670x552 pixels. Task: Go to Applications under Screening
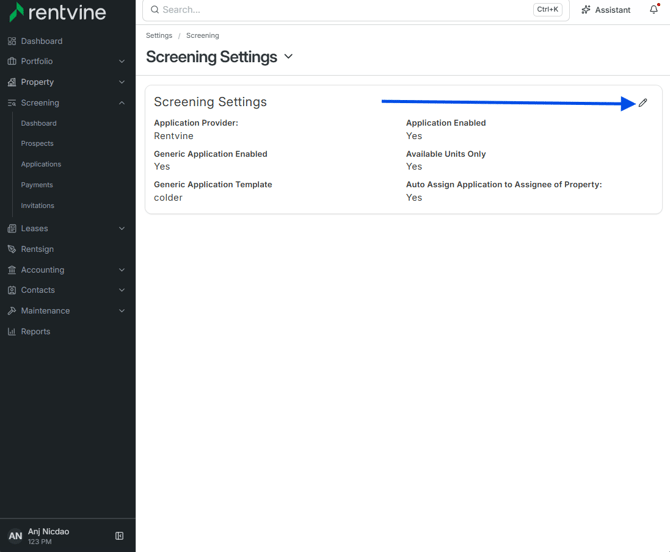click(41, 164)
